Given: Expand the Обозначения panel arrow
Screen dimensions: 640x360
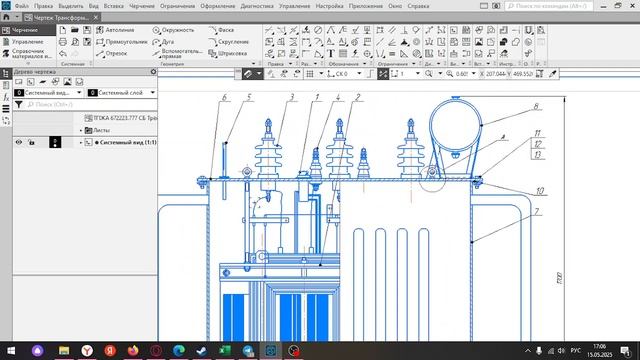Looking at the screenshot, I should (x=364, y=64).
